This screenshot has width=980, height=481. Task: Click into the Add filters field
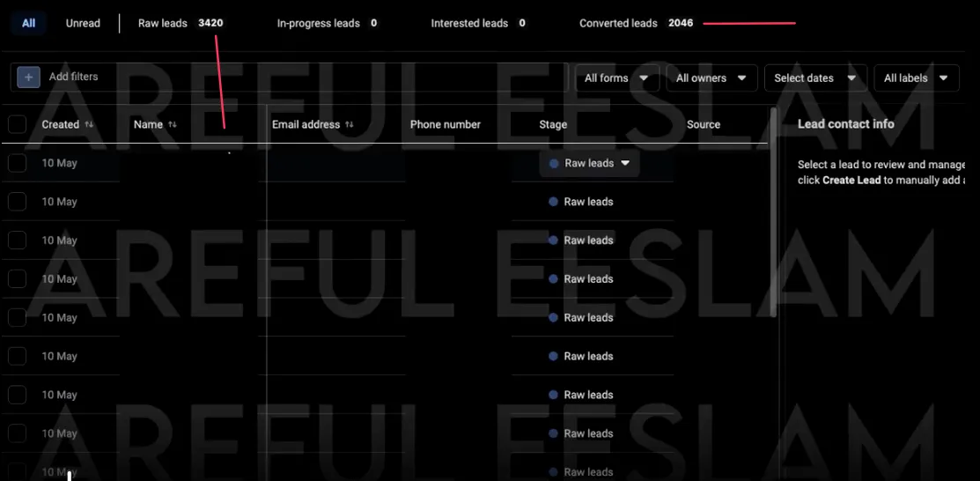pos(290,77)
